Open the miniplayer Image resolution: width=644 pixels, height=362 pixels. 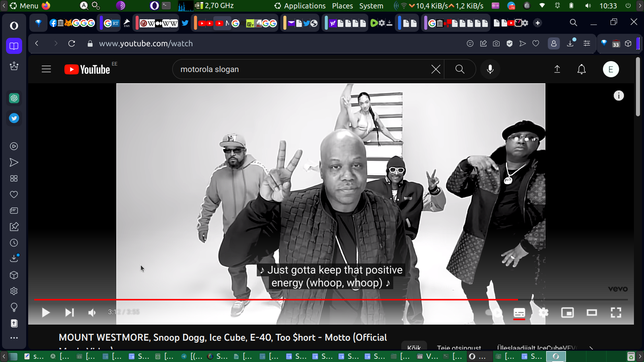(x=568, y=313)
